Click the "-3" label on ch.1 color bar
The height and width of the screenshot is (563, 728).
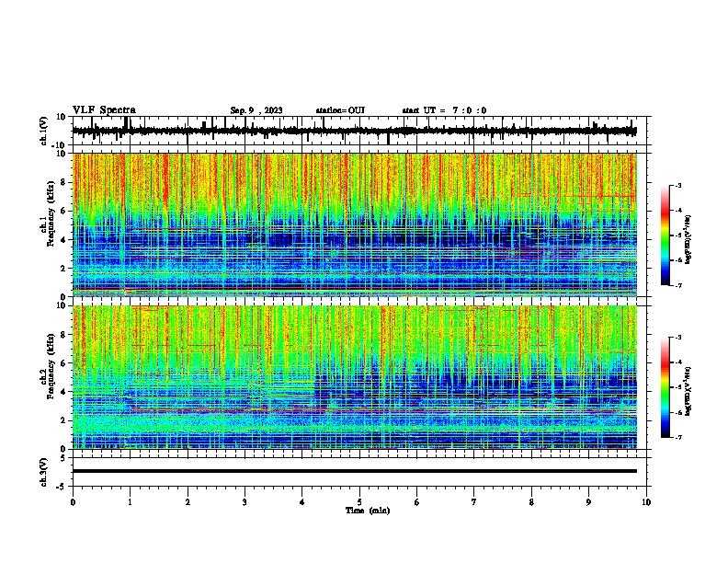[x=677, y=185]
